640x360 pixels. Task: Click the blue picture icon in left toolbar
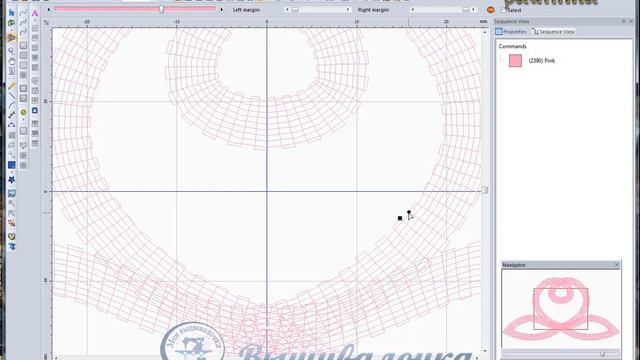click(11, 193)
